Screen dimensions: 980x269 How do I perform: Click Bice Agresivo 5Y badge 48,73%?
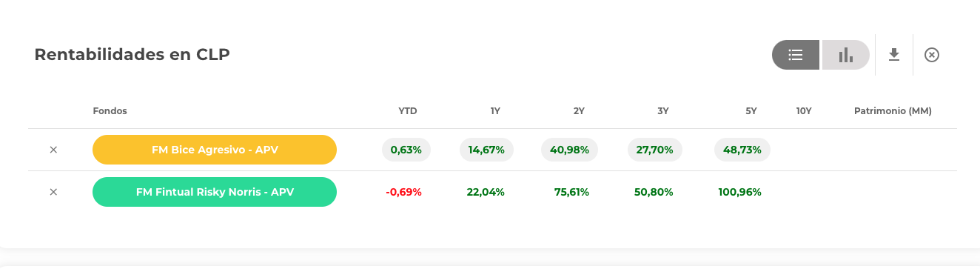pyautogui.click(x=742, y=150)
